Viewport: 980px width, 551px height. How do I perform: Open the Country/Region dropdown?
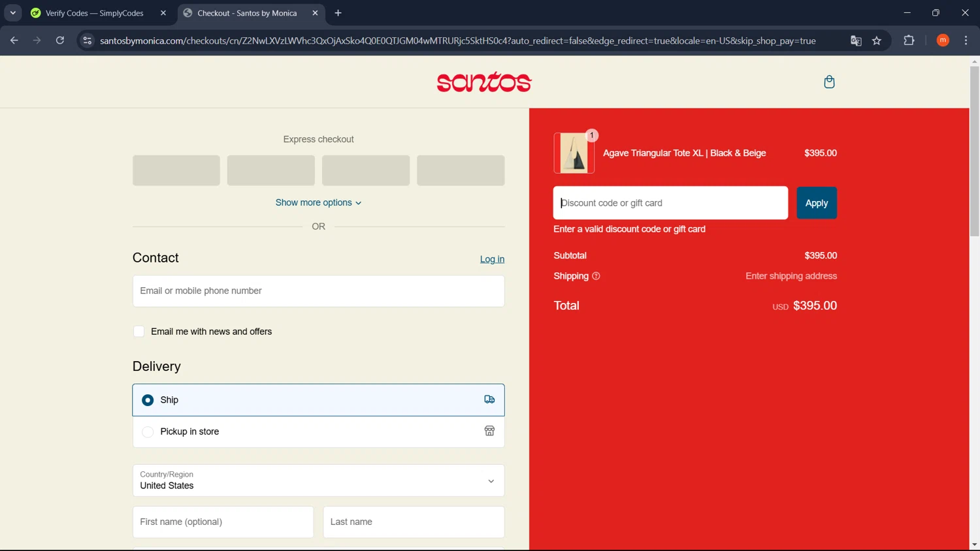318,480
